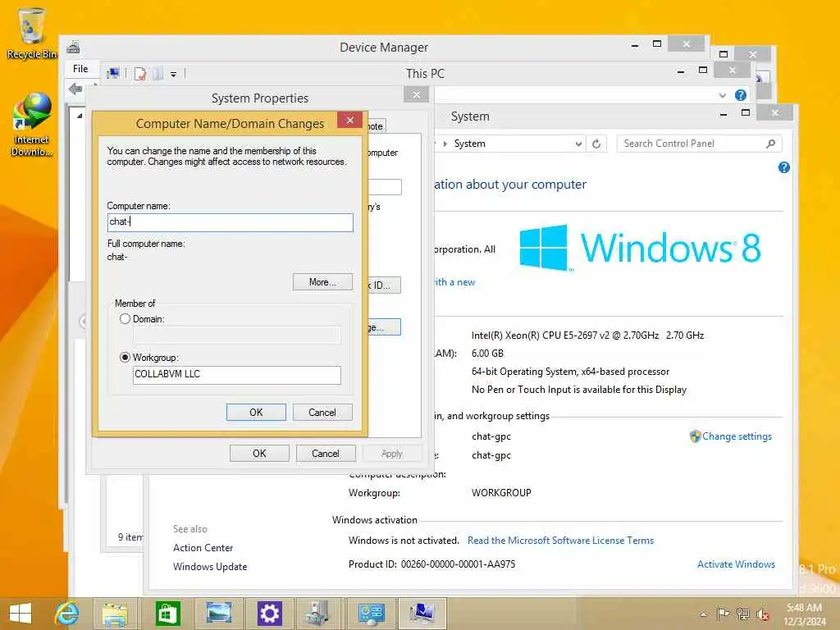Open Windows Update link under See also
This screenshot has width=840, height=630.
[210, 566]
